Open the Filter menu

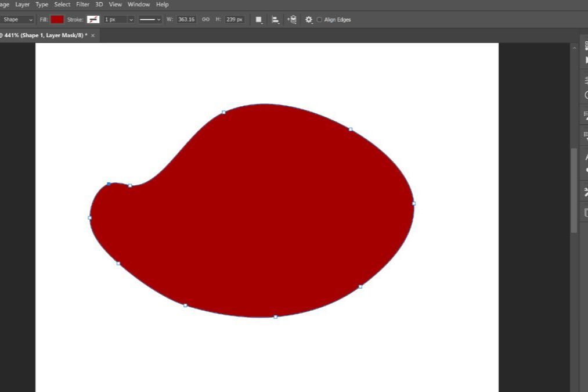pyautogui.click(x=82, y=5)
